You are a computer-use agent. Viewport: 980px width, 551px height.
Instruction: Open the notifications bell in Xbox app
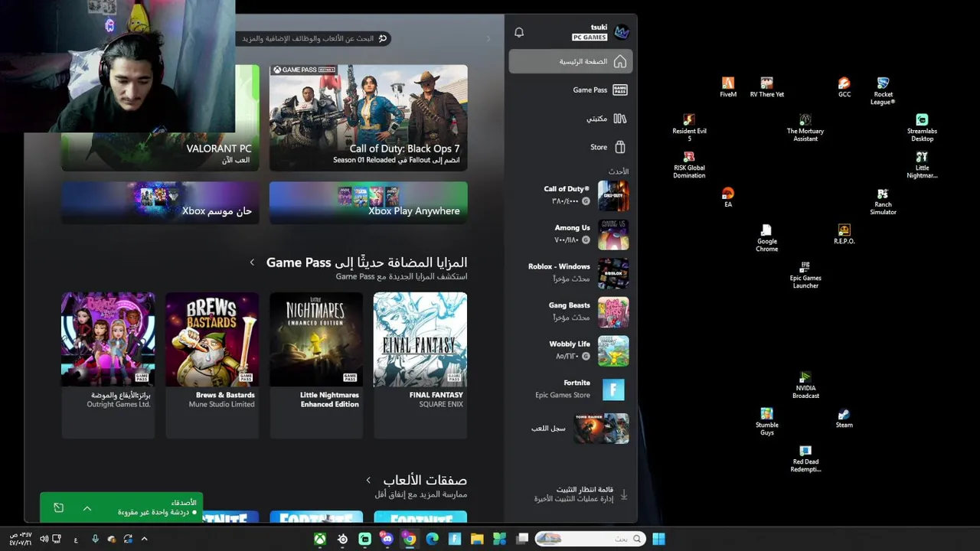tap(519, 32)
